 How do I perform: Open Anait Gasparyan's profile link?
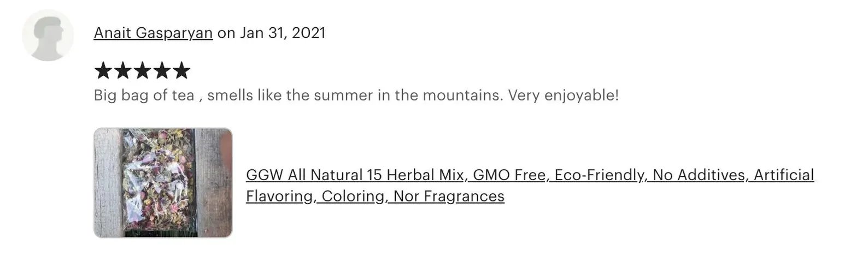(153, 33)
